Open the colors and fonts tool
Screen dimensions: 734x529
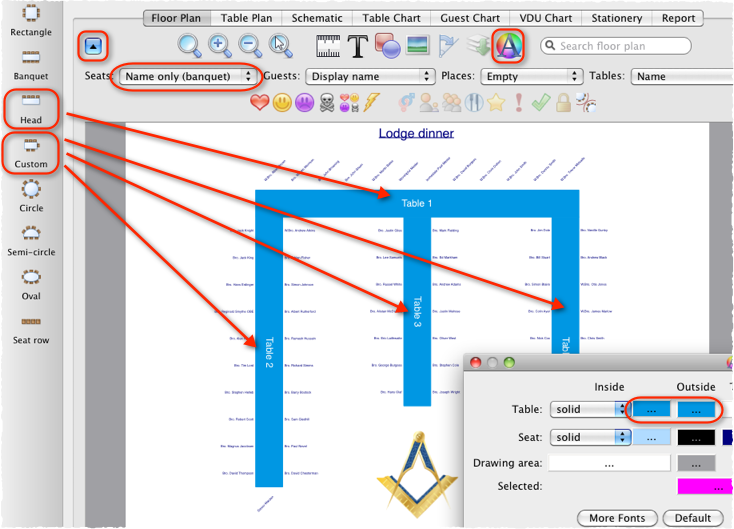(x=510, y=45)
